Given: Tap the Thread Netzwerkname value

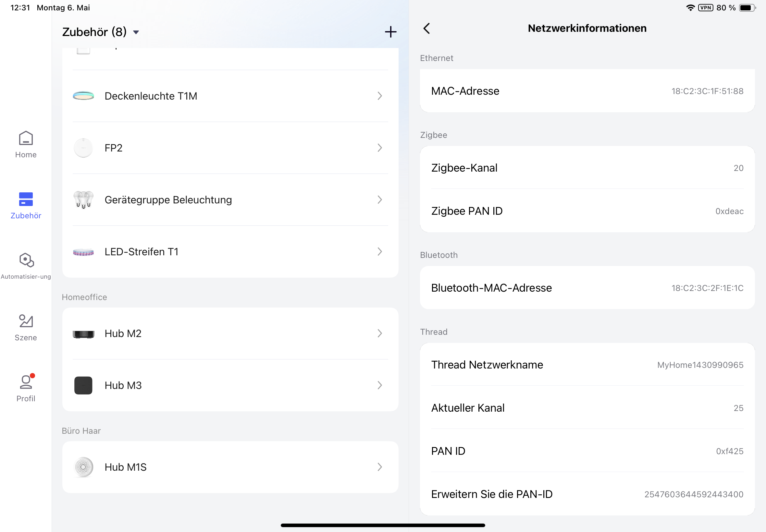Looking at the screenshot, I should click(700, 365).
